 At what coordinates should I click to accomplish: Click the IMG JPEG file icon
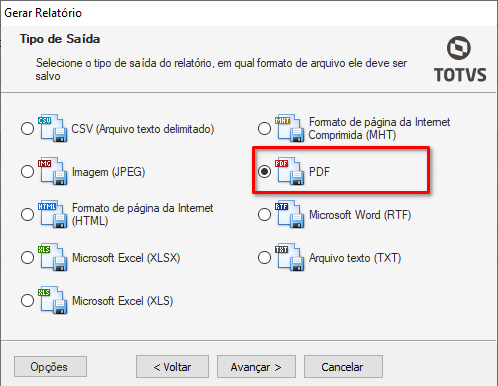pyautogui.click(x=53, y=171)
